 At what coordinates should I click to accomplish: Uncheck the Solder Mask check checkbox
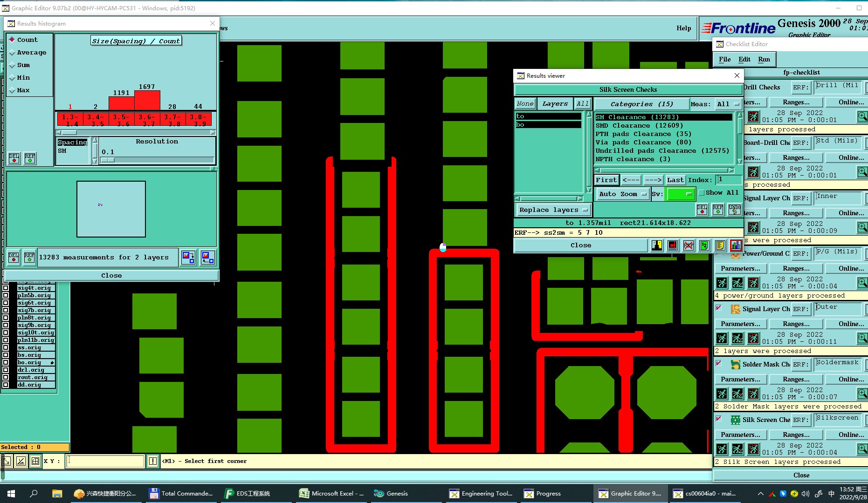tap(719, 364)
